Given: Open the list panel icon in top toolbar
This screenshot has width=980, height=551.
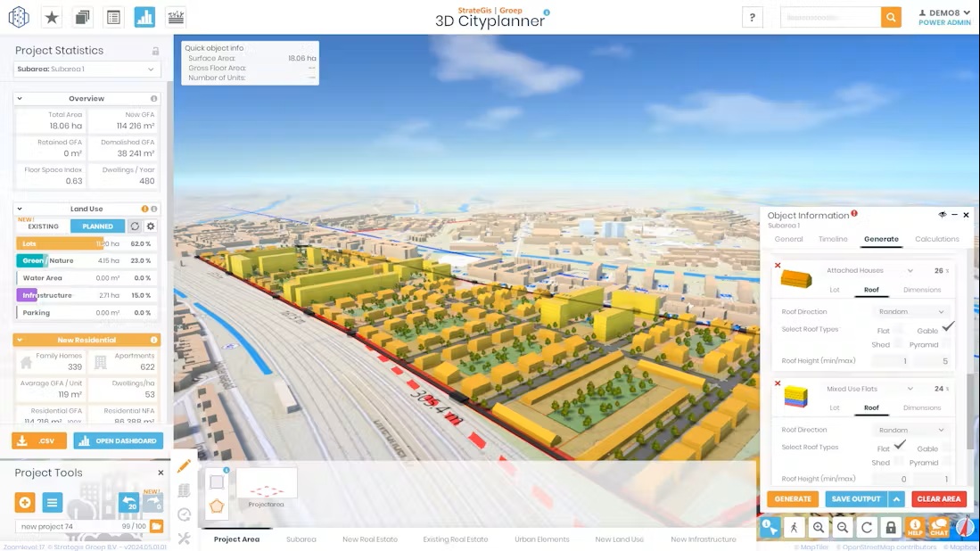Looking at the screenshot, I should point(113,18).
